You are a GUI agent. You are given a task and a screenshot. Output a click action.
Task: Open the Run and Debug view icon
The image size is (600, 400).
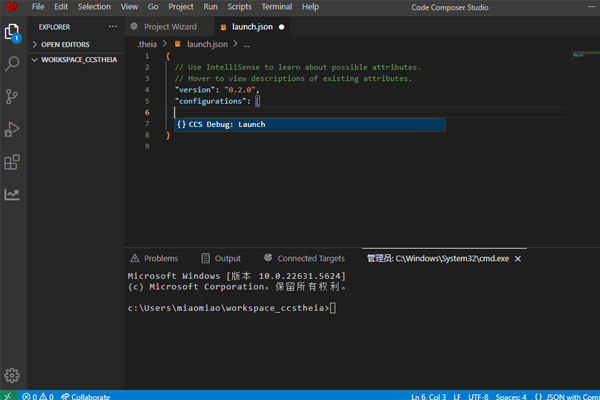click(12, 129)
